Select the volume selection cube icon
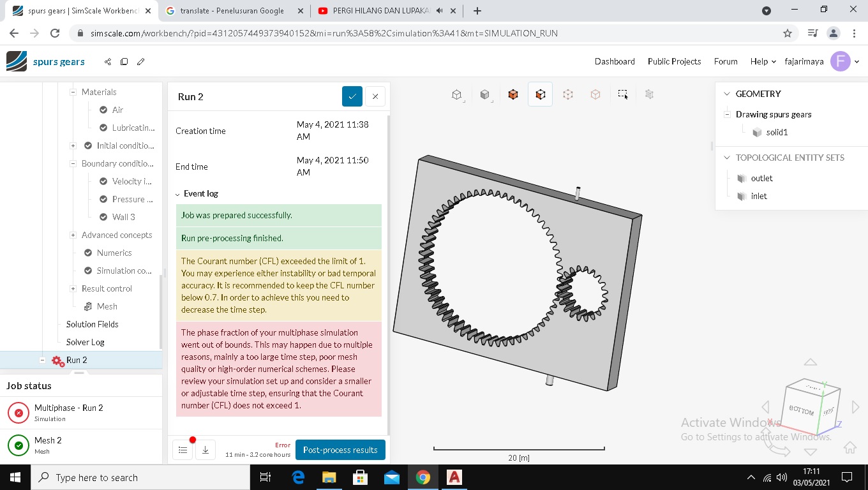868x490 pixels. [513, 94]
